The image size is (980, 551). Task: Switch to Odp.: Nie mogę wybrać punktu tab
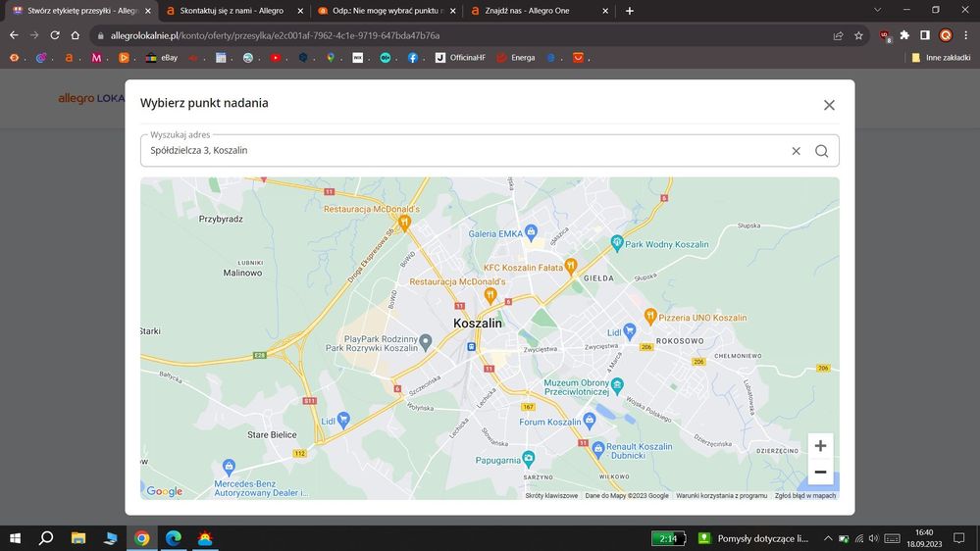pyautogui.click(x=387, y=11)
